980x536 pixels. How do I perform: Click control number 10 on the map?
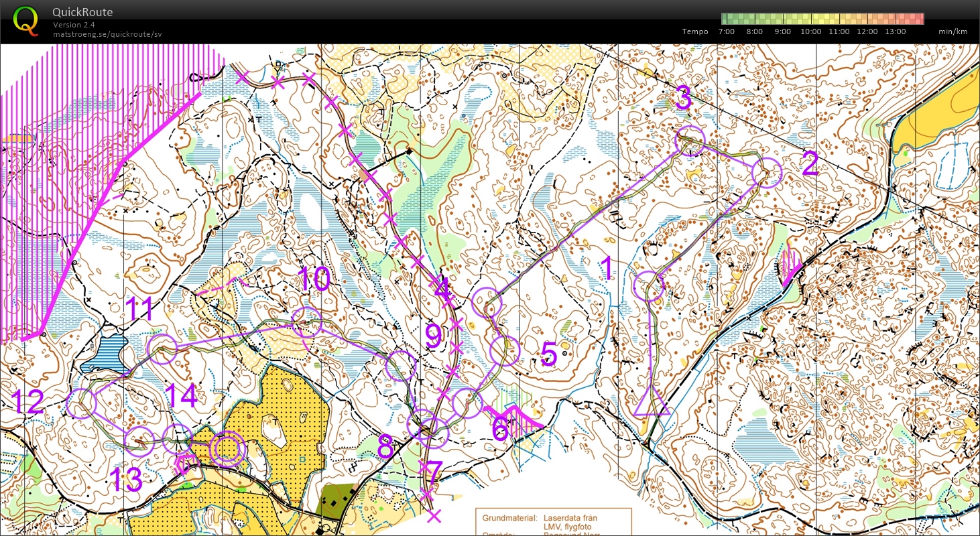point(314,279)
